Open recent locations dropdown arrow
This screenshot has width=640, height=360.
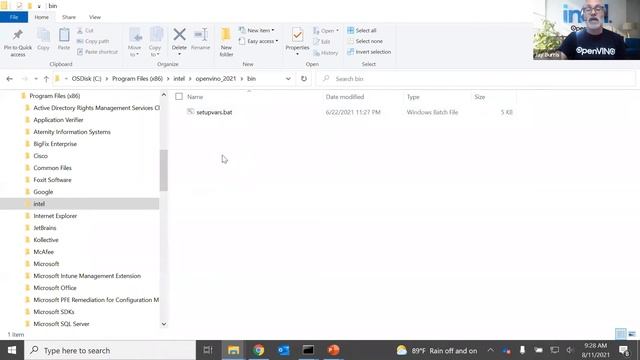pos(36,79)
